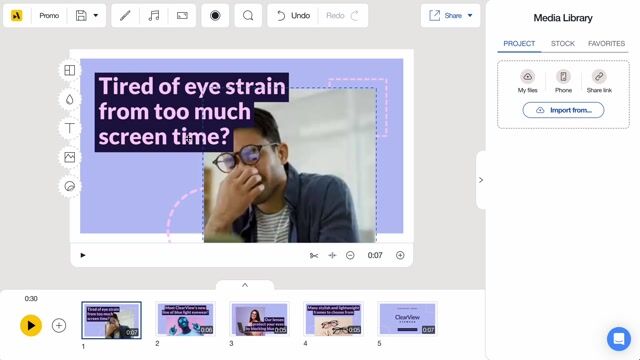Open the Promo project name
640x360 pixels.
point(49,16)
